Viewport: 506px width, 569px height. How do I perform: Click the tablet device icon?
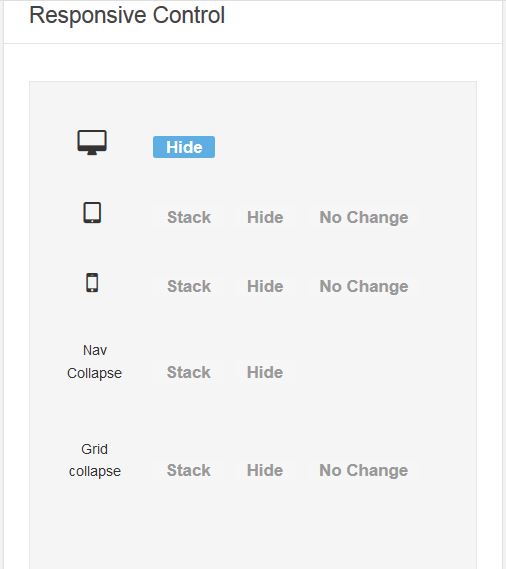pyautogui.click(x=92, y=213)
